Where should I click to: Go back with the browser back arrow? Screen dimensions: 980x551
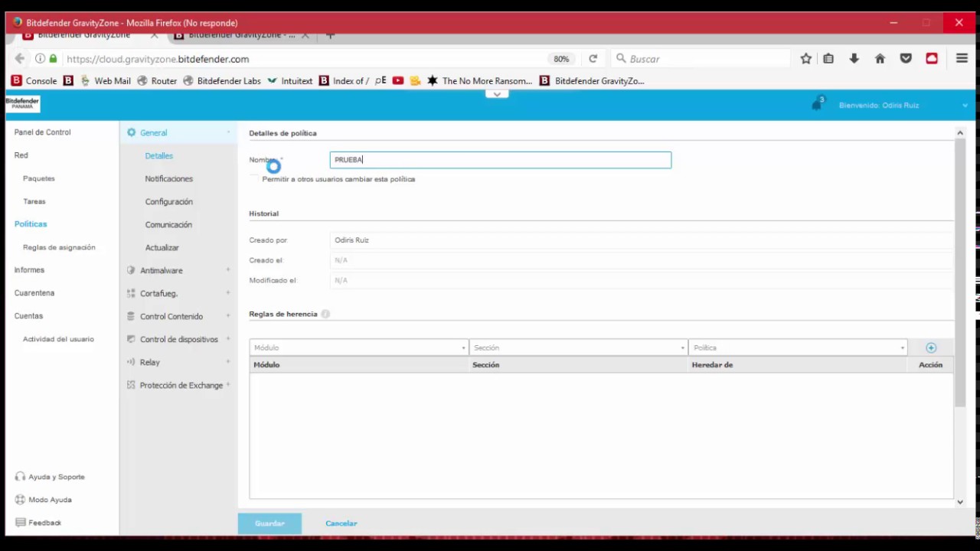20,59
